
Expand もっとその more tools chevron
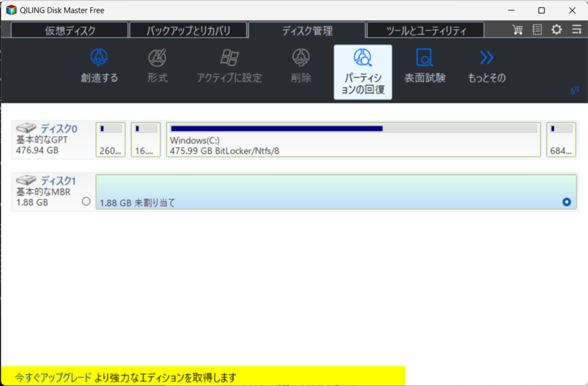[486, 57]
